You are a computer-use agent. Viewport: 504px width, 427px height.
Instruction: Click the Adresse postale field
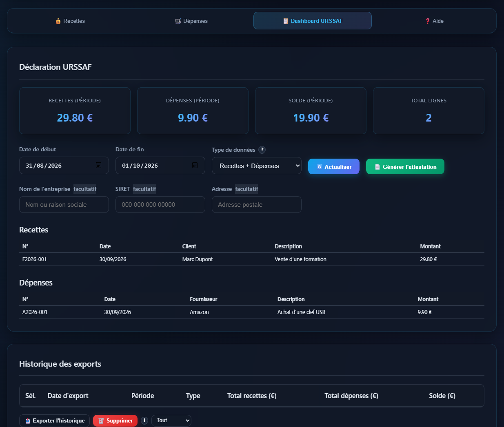coord(257,205)
